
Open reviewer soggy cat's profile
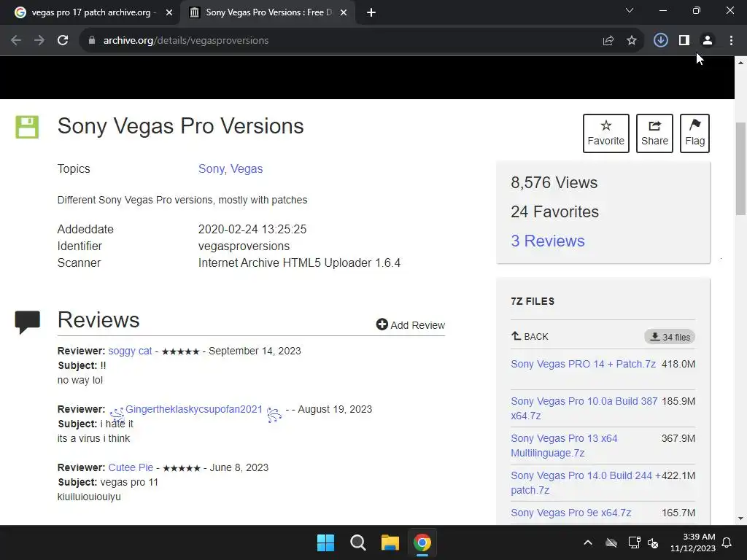130,351
